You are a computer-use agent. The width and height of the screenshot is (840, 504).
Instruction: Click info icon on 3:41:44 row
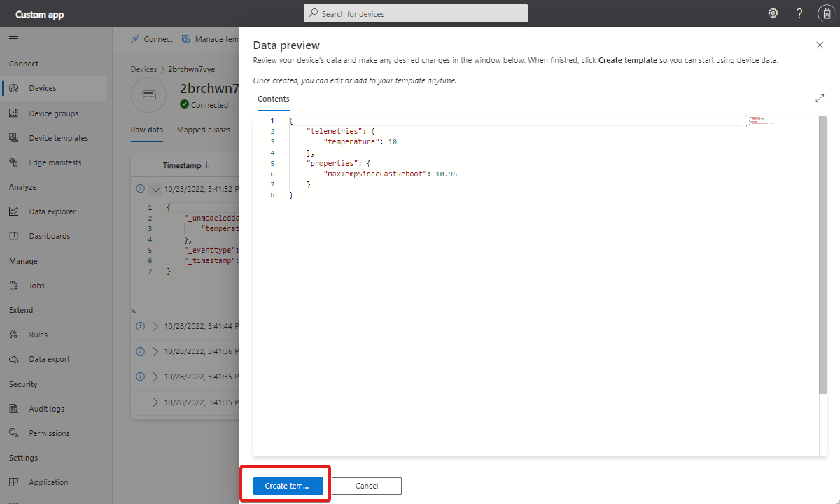pos(139,326)
